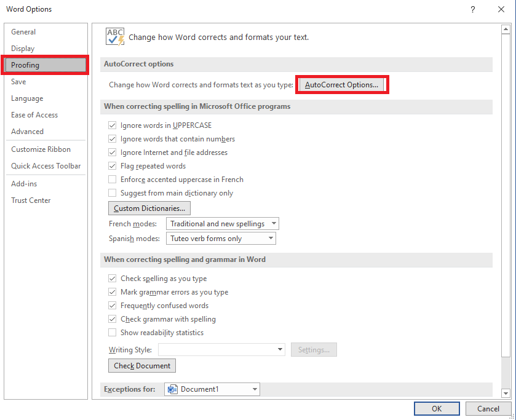516x420 pixels.
Task: Toggle Frequently confused words checkbox
Action: pyautogui.click(x=112, y=306)
